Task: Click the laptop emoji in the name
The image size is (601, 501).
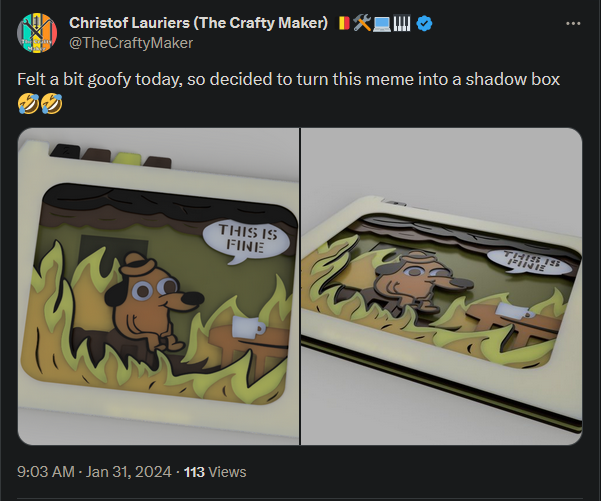Action: (x=381, y=23)
